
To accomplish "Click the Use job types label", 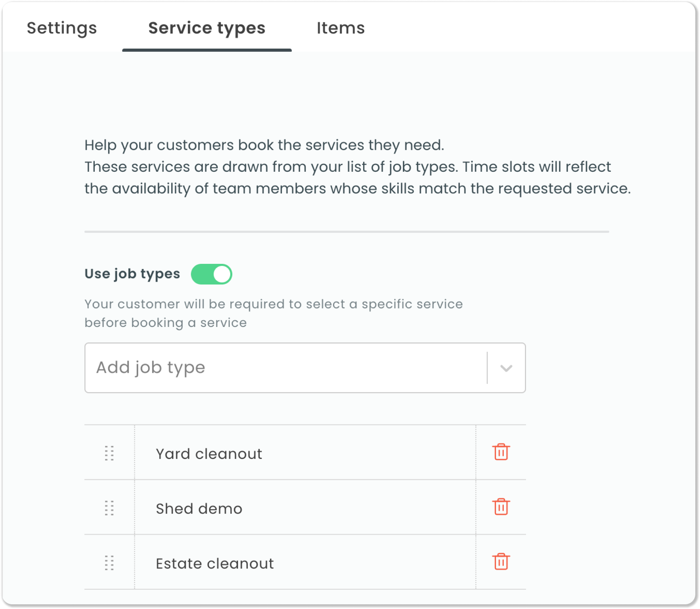I will pos(132,274).
